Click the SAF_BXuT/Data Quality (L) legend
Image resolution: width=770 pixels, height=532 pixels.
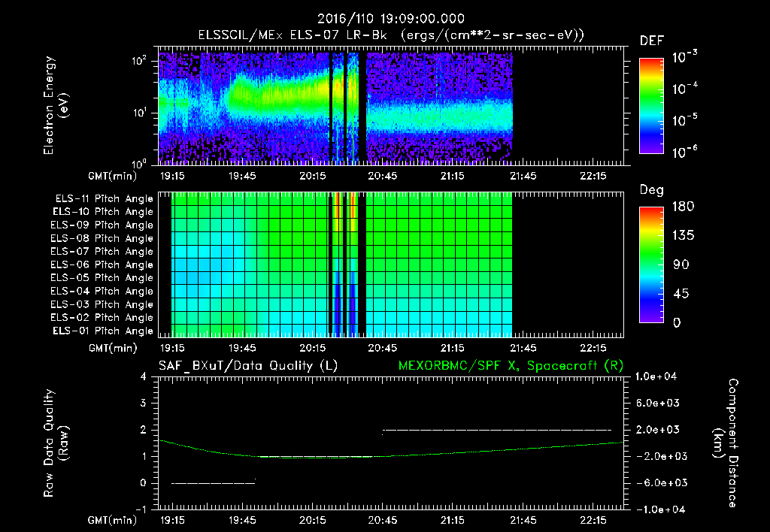point(248,366)
